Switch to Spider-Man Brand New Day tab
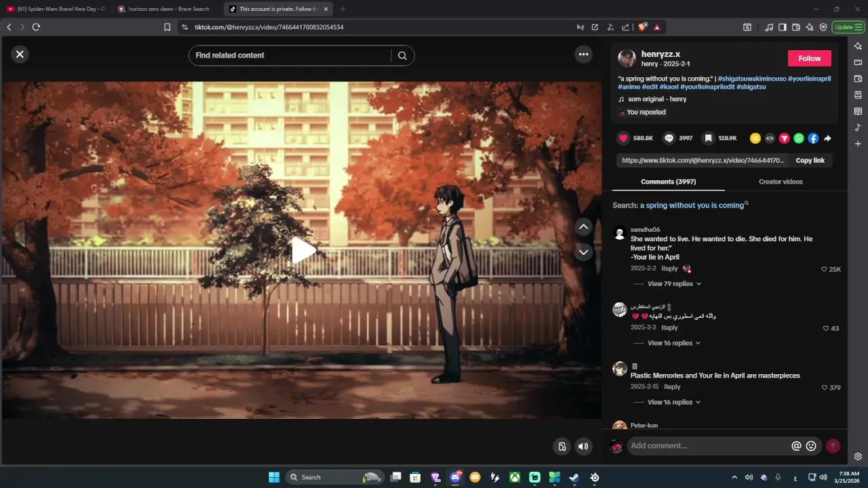The image size is (868, 488). pos(57,9)
